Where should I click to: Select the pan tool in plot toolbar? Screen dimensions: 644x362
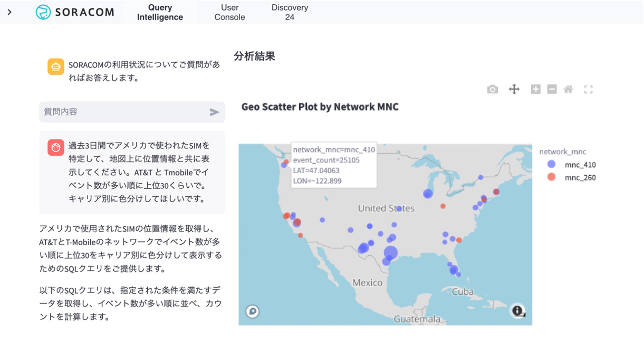pyautogui.click(x=514, y=89)
